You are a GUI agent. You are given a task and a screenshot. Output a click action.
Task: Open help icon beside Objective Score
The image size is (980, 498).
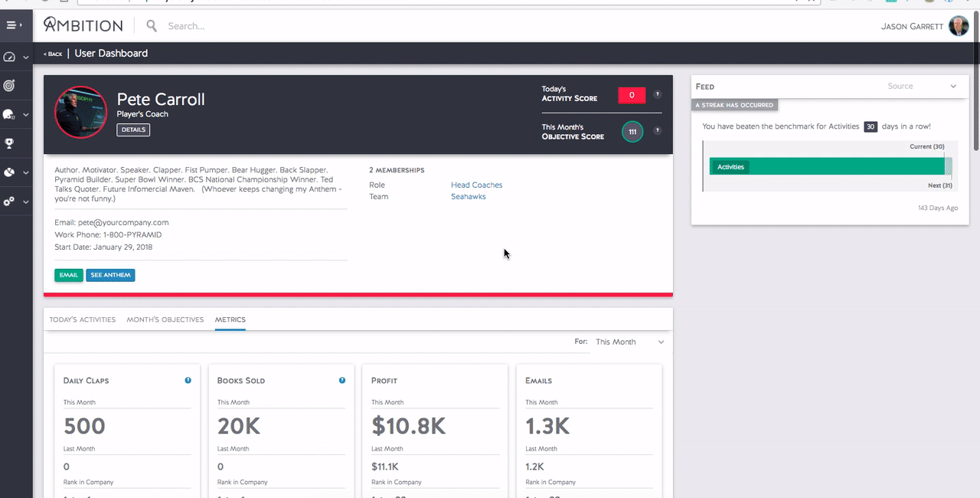(x=658, y=131)
